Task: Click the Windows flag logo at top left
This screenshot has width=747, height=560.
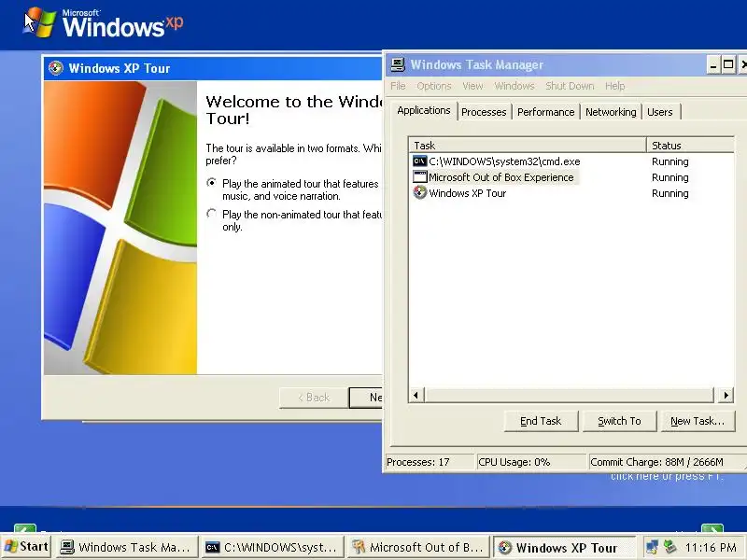Action: [x=41, y=21]
